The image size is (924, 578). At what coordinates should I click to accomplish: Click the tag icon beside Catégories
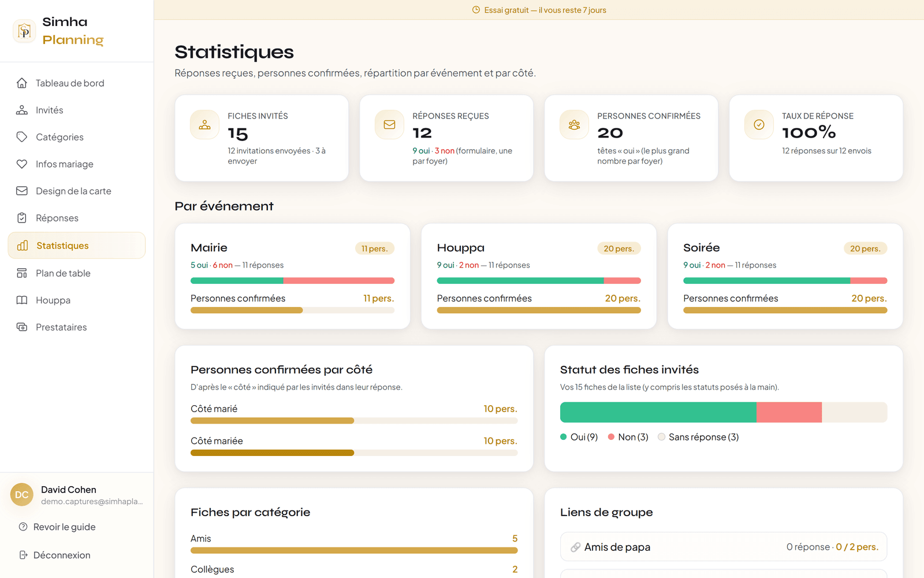tap(22, 137)
